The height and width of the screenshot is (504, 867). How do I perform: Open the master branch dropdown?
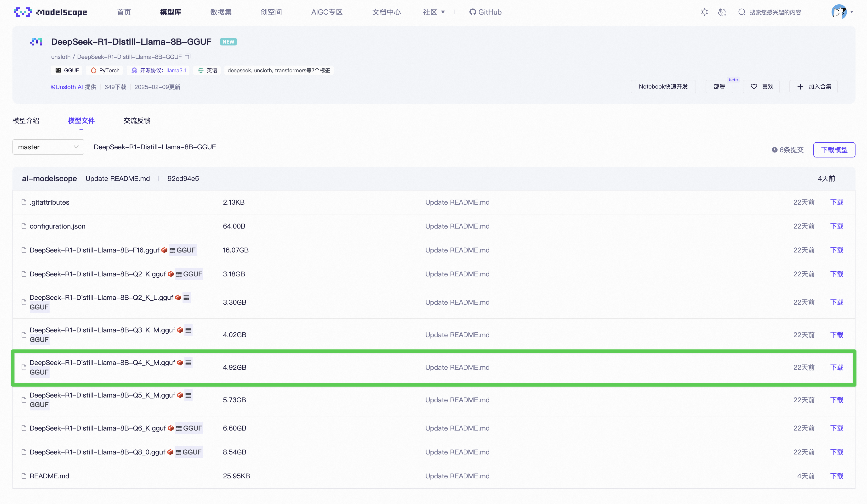click(48, 147)
